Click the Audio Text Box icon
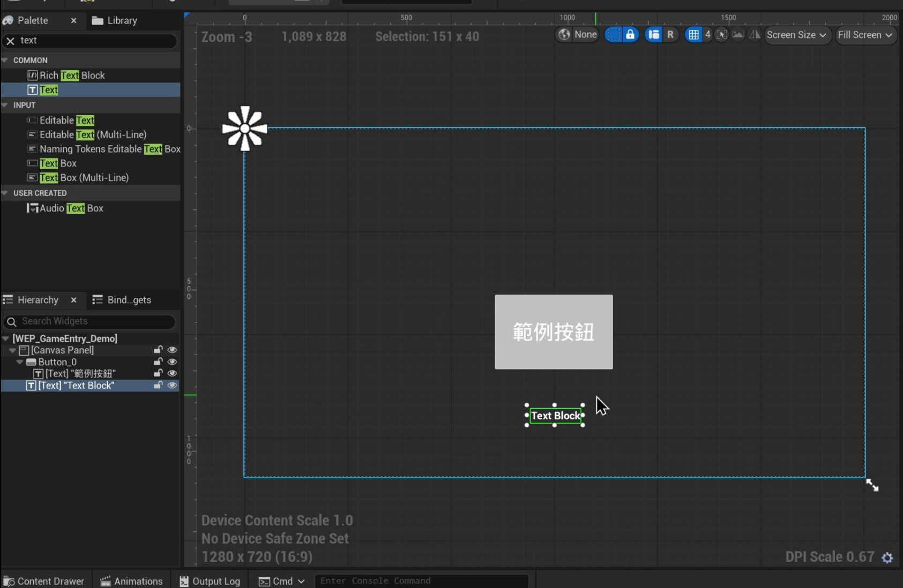This screenshot has height=588, width=903. [32, 208]
